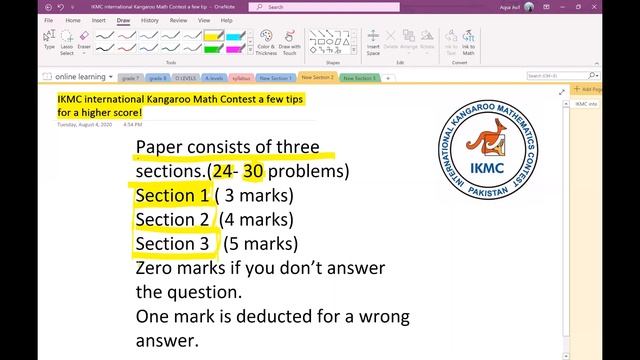Viewport: 640px width, 360px height.
Task: Pick the rectangle shape
Action: (321, 42)
